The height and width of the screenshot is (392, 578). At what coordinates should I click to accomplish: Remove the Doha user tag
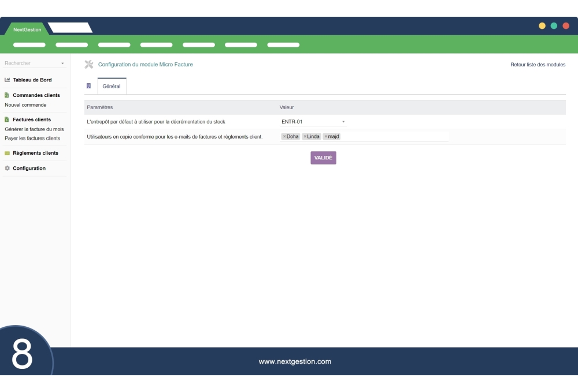click(284, 137)
